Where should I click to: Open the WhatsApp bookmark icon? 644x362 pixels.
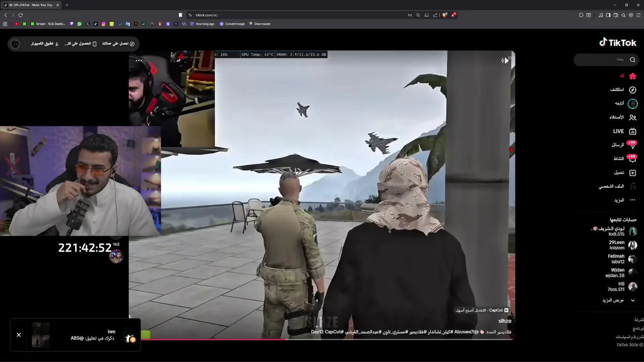[79, 24]
